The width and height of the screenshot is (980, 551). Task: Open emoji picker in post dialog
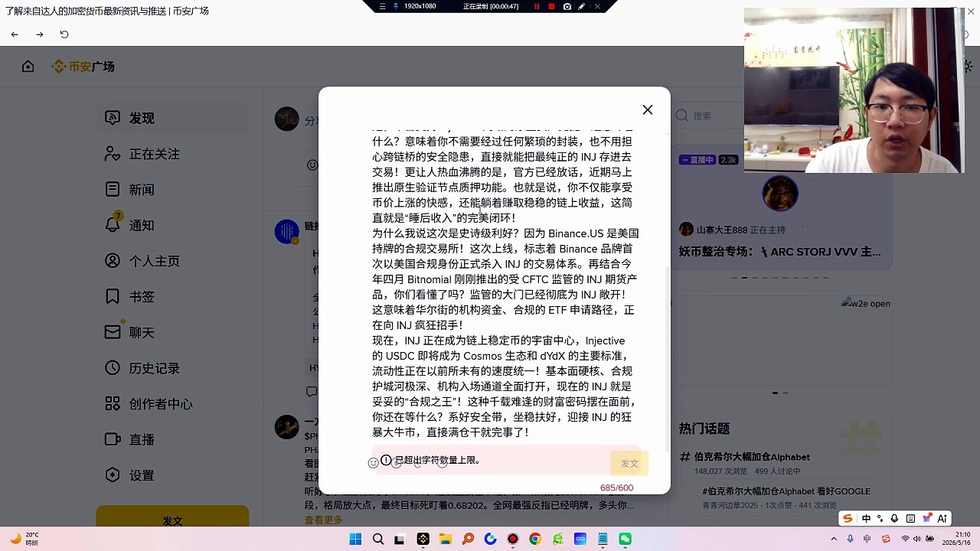(x=374, y=463)
